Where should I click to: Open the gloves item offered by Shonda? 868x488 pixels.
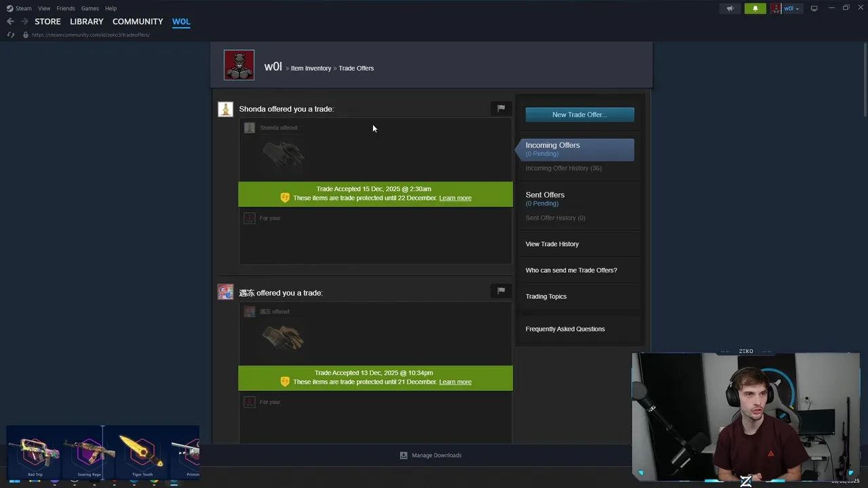(x=283, y=153)
